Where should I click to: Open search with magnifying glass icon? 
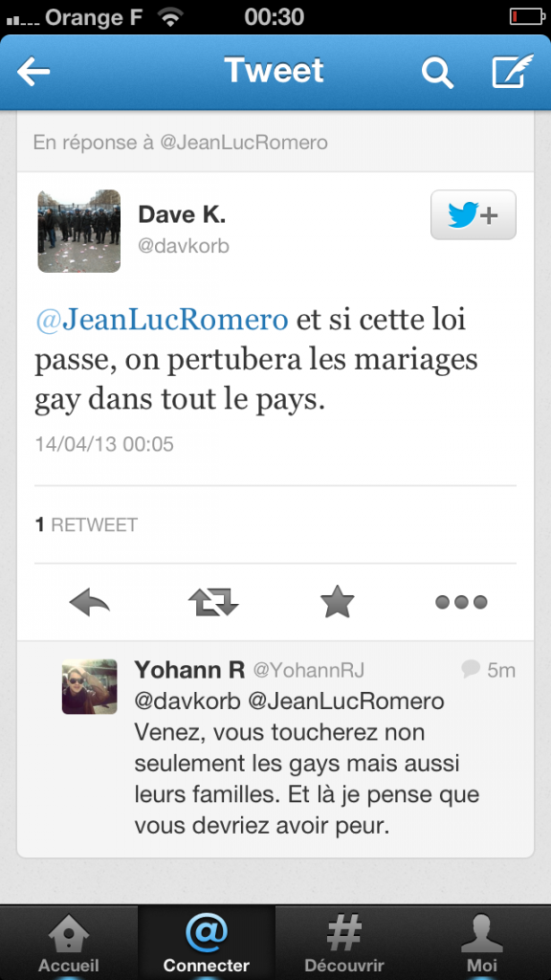coord(437,72)
